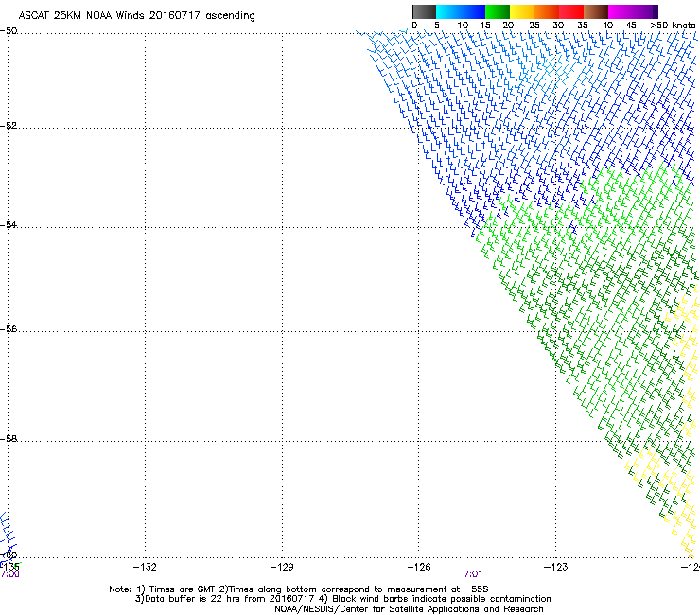Click the note 'Data buffer is 22 hrs'
This screenshot has height=615, width=700.
point(189,599)
